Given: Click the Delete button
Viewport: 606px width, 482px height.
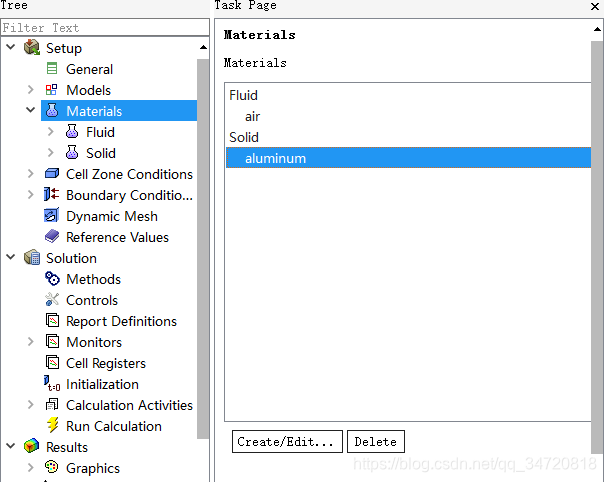Looking at the screenshot, I should [x=376, y=441].
